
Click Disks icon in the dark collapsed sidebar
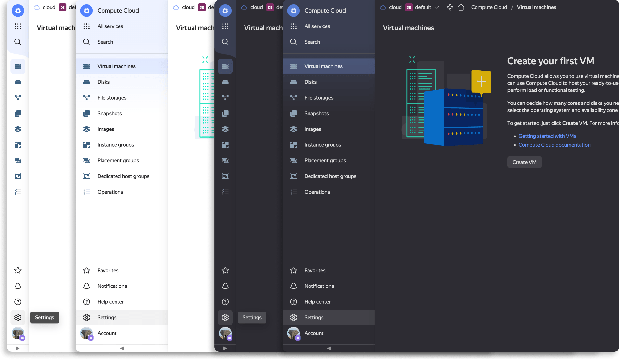(x=225, y=82)
